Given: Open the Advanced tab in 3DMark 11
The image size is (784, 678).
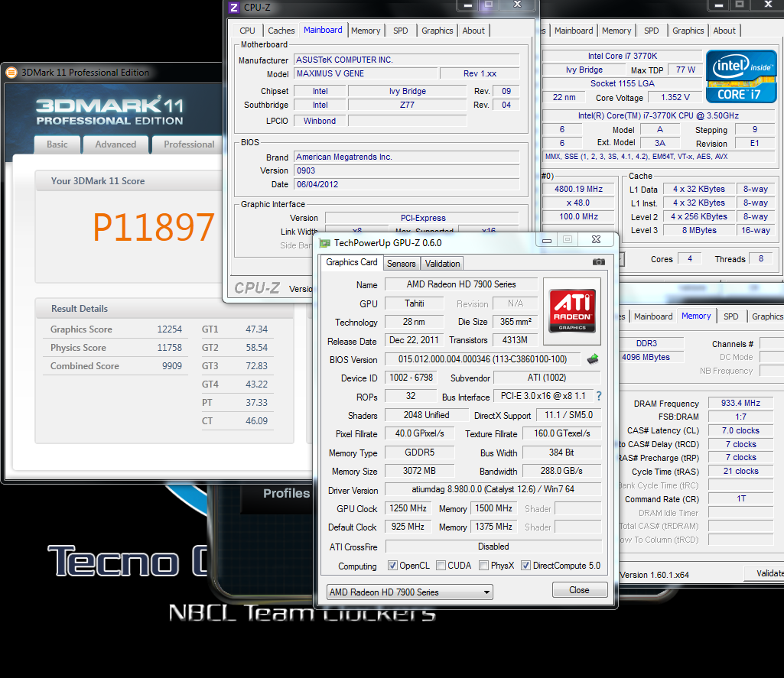Looking at the screenshot, I should pos(115,144).
